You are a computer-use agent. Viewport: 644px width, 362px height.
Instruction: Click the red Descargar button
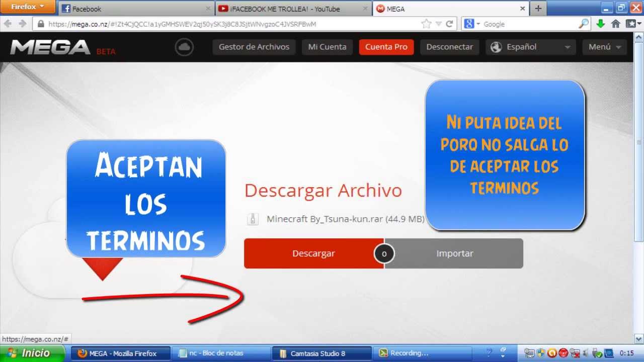point(313,253)
